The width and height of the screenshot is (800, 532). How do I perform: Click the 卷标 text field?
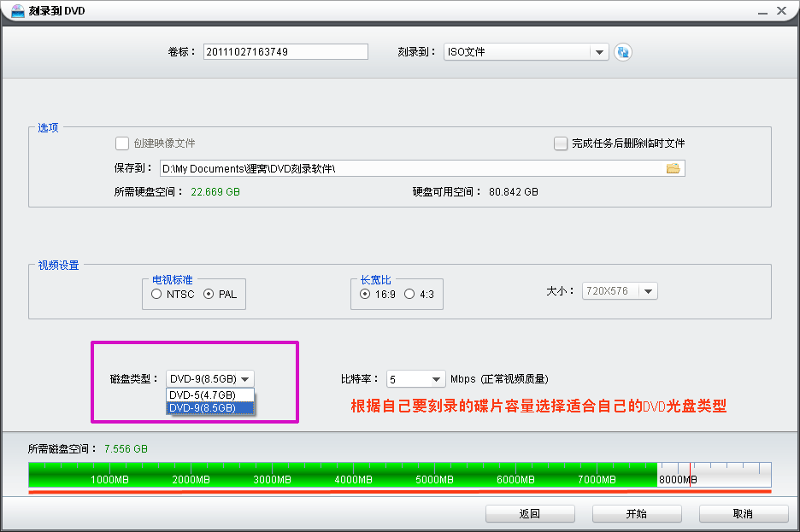pos(285,51)
